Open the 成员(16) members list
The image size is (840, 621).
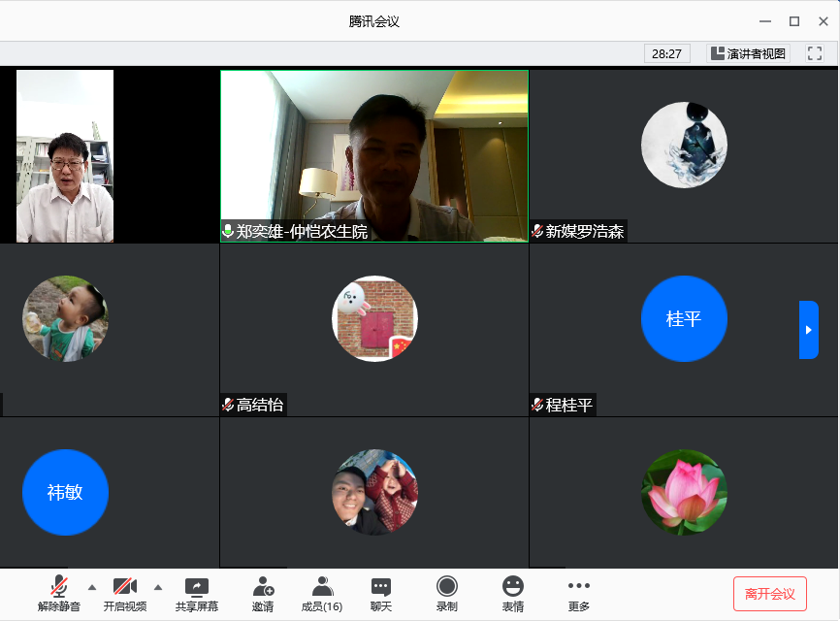[322, 587]
